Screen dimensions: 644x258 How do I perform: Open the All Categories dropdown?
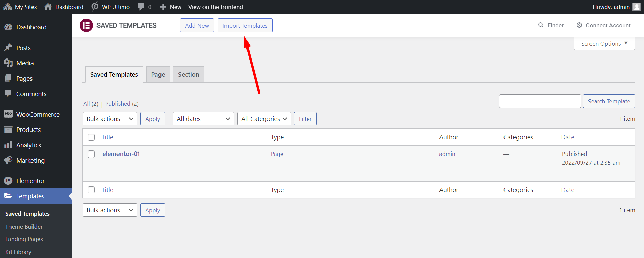(x=264, y=119)
